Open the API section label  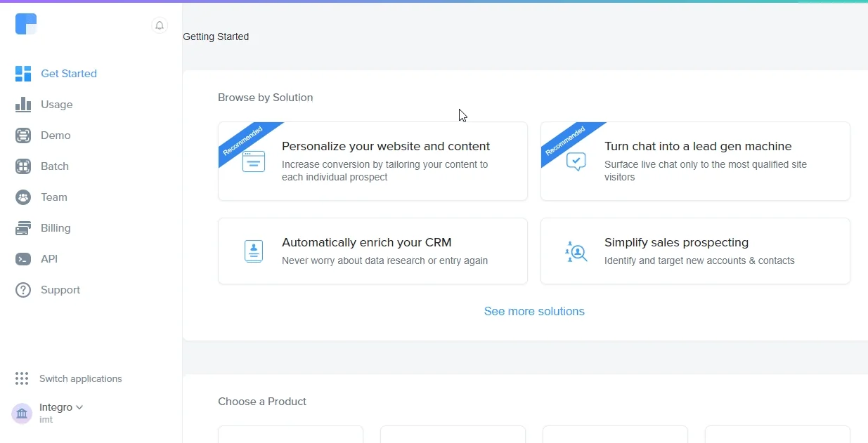click(x=49, y=259)
